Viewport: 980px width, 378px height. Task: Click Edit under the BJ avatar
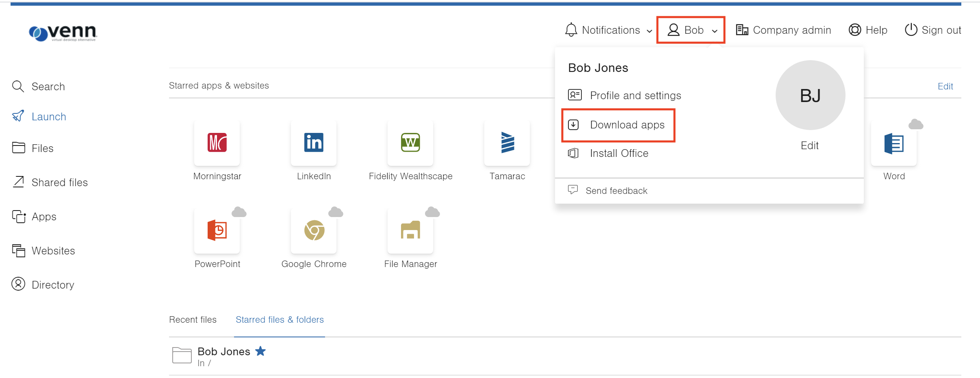pyautogui.click(x=809, y=146)
